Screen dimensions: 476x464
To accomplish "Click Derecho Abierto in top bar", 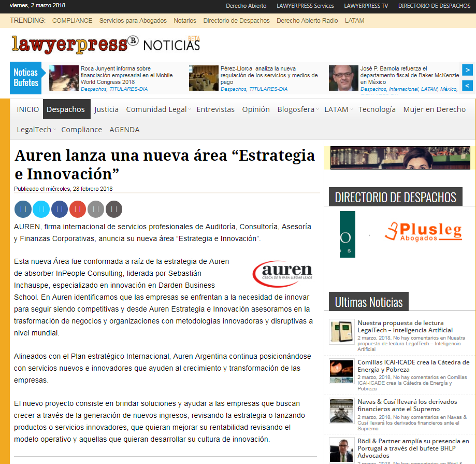I will [246, 6].
